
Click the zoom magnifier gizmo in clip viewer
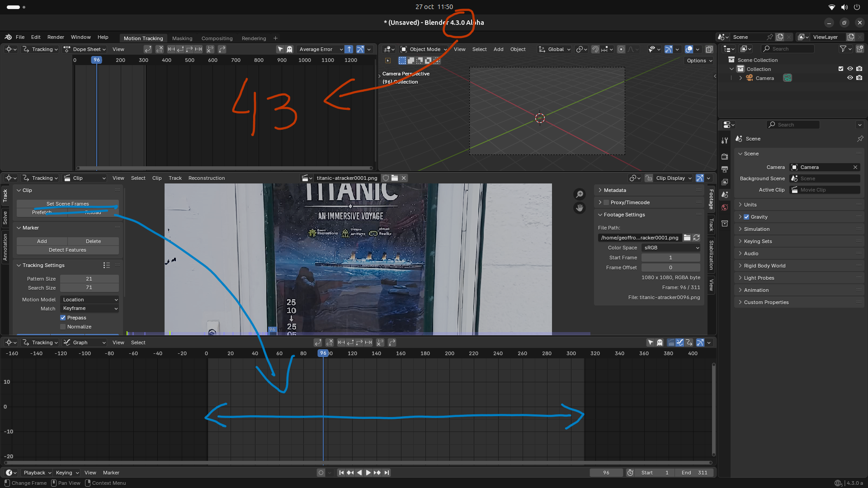580,194
